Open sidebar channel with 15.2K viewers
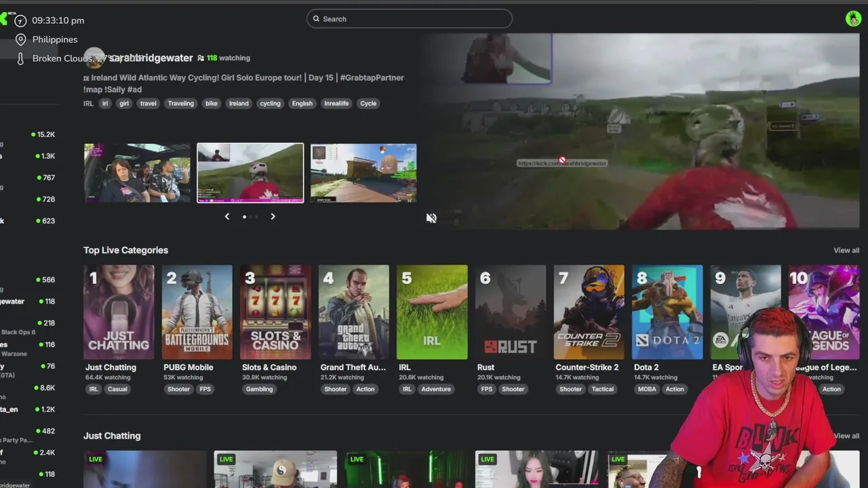The height and width of the screenshot is (488, 868). (28, 134)
